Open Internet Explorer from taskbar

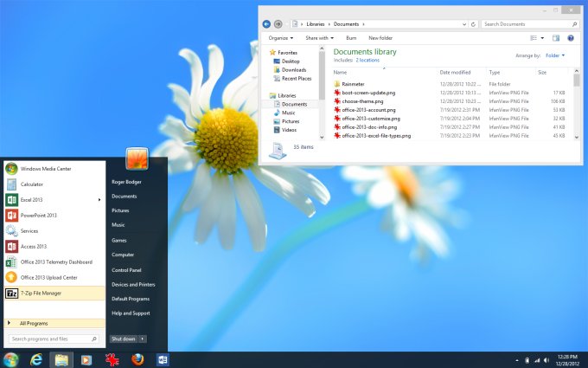click(36, 359)
